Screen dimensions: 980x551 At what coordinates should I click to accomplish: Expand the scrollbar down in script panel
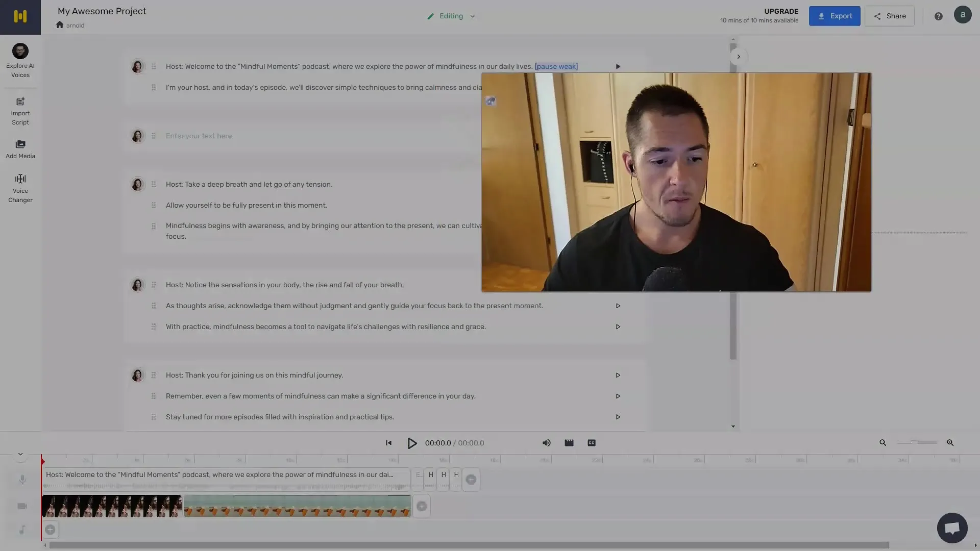733,427
